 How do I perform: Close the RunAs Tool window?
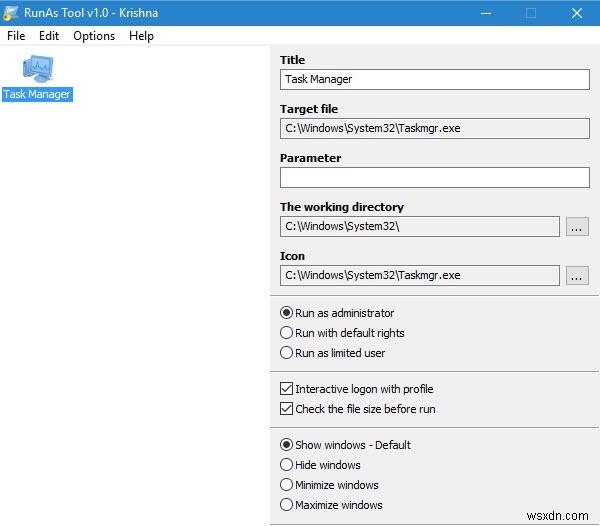tap(577, 13)
